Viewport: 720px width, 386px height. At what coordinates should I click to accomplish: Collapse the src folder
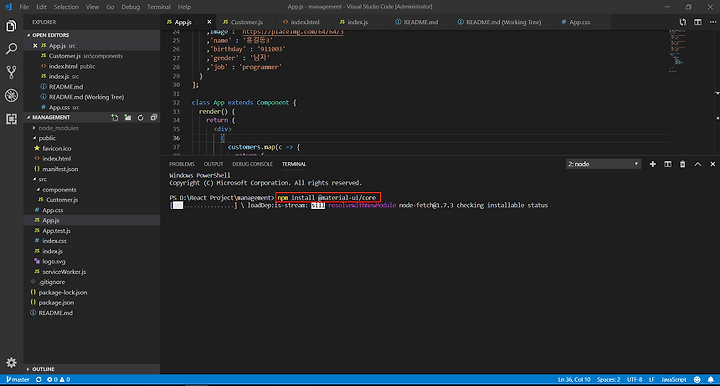42,179
